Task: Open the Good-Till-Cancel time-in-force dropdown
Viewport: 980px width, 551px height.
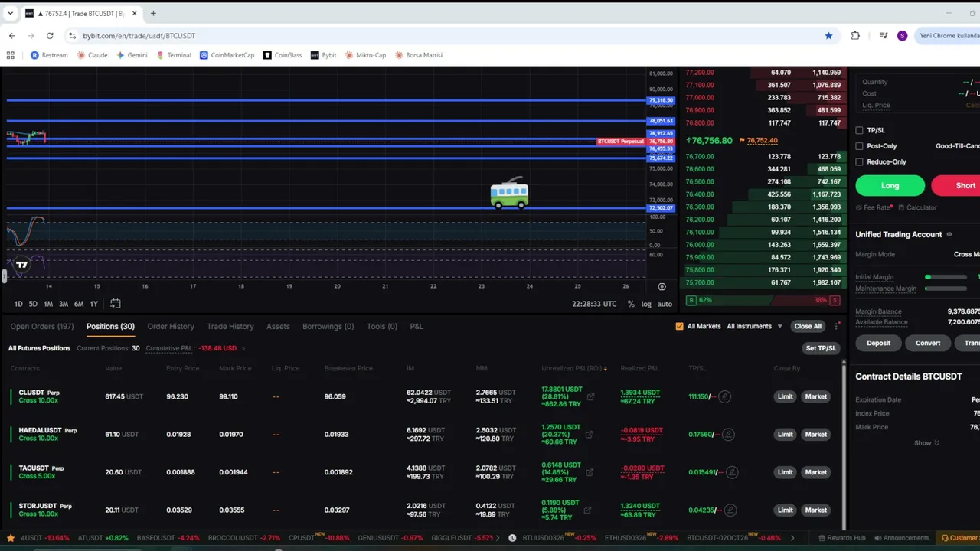Action: click(957, 146)
